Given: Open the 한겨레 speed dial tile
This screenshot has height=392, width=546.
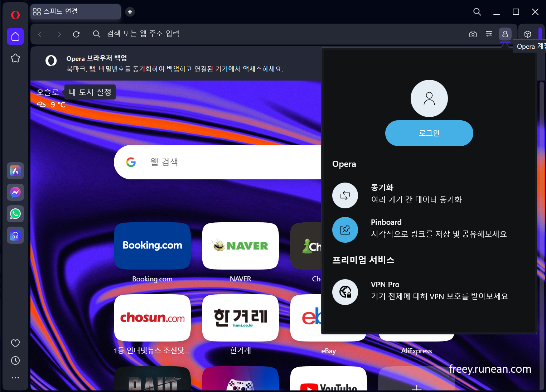Looking at the screenshot, I should click(x=241, y=318).
